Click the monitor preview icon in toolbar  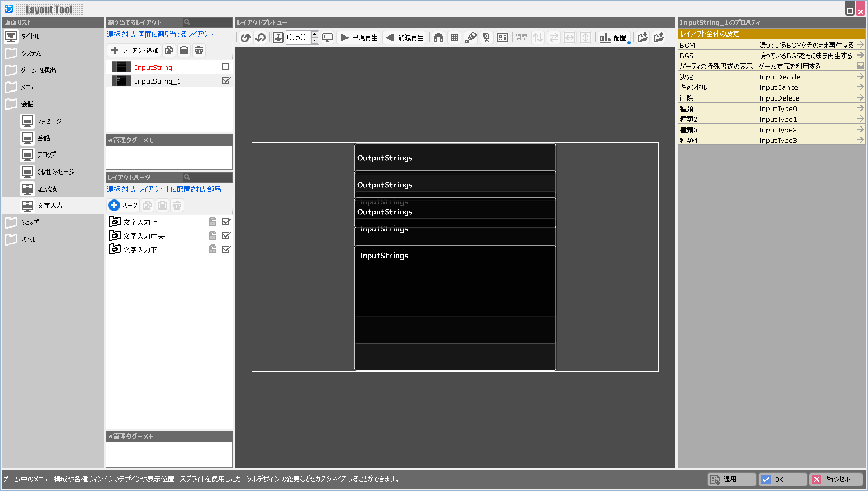coord(328,38)
